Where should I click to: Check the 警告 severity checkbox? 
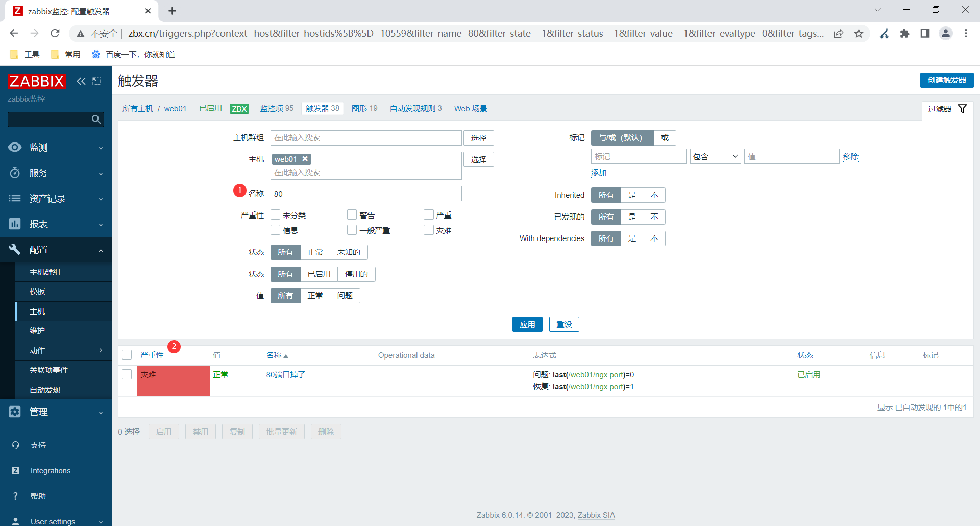[352, 214]
